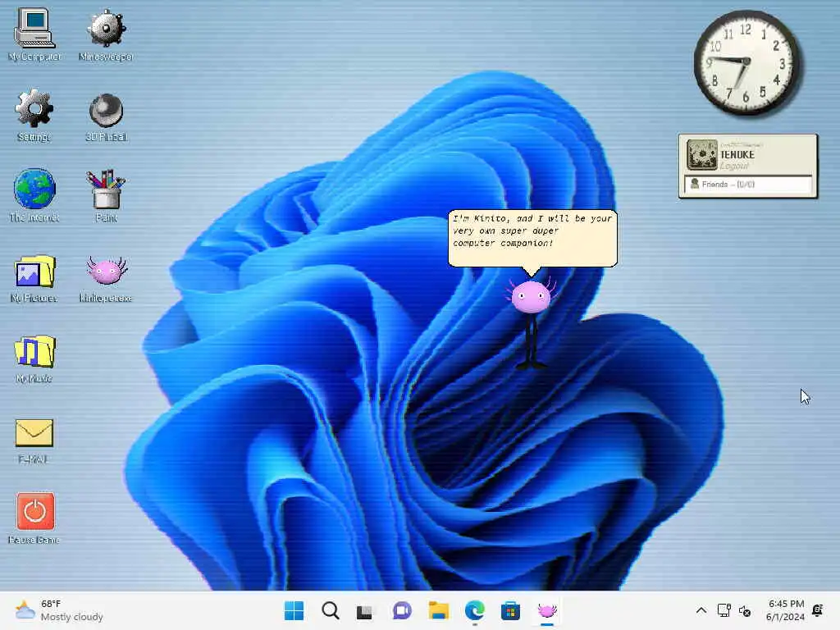Switch to Kinitopet app on taskbar
This screenshot has height=630, width=840.
[547, 610]
